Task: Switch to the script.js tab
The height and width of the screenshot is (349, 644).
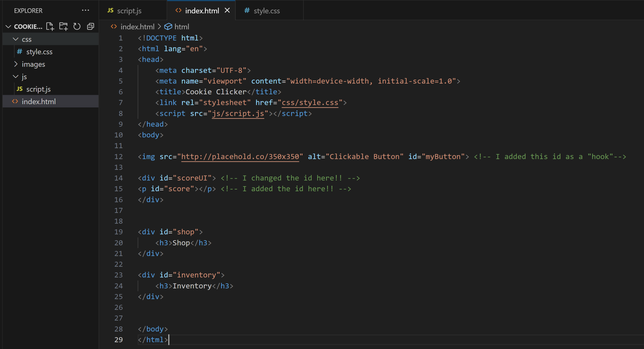Action: coord(133,10)
